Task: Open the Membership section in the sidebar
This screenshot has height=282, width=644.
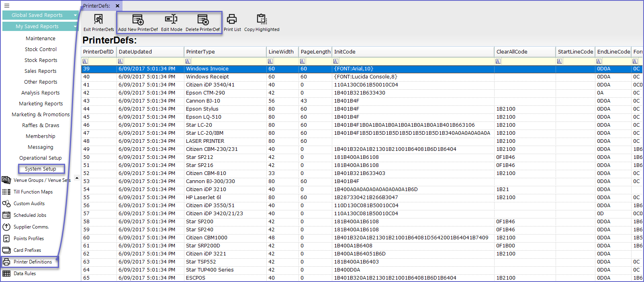Action: click(x=41, y=136)
